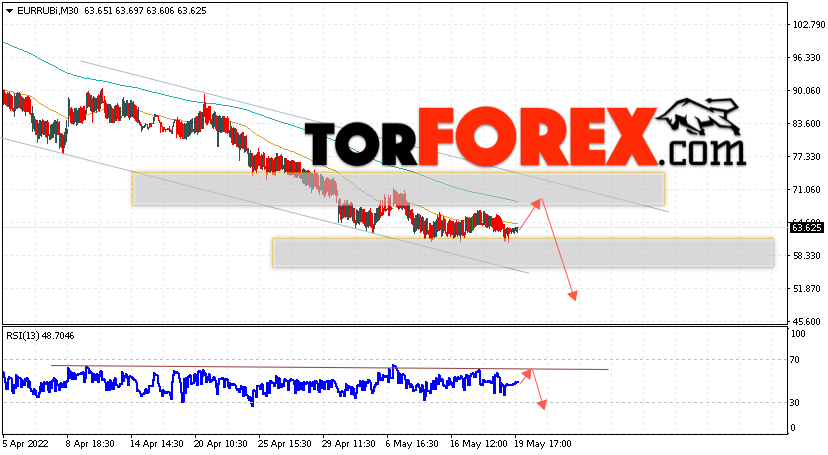Click the 25 Apr 15:30 time label
The width and height of the screenshot is (828, 455).
285,444
